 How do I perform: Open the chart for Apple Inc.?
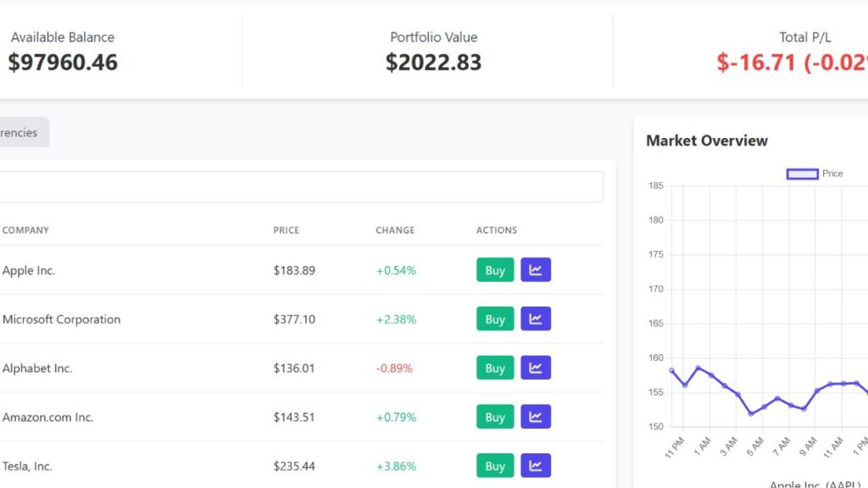coord(536,270)
